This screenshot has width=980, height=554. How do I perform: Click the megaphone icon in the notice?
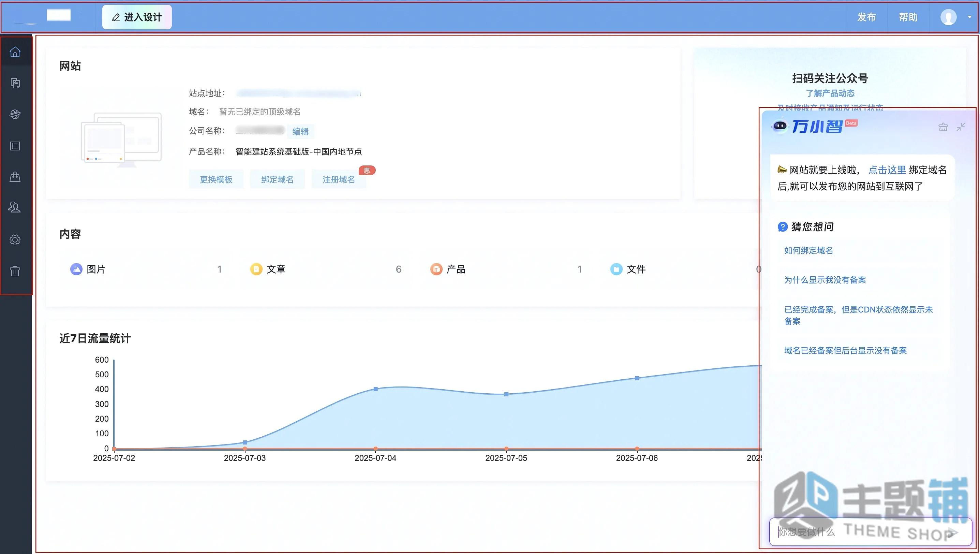coord(782,170)
